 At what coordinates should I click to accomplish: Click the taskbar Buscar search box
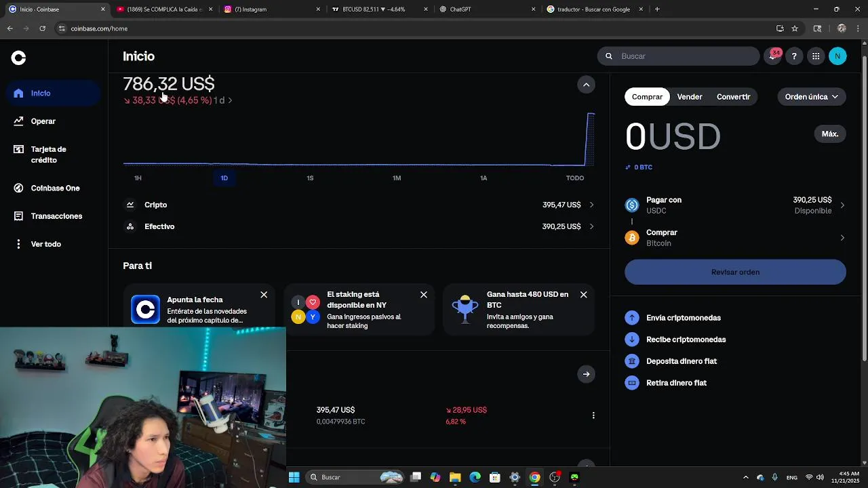[x=355, y=477]
